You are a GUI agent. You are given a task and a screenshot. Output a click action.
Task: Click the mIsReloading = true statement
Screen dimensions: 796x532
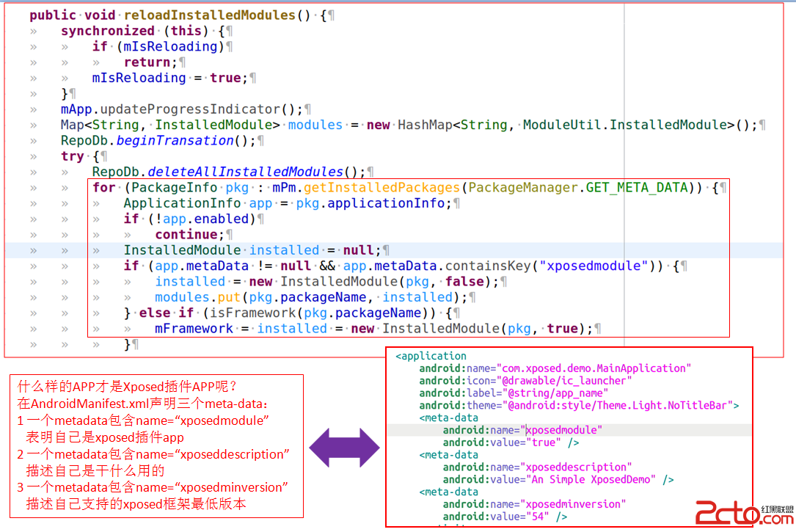pyautogui.click(x=169, y=79)
